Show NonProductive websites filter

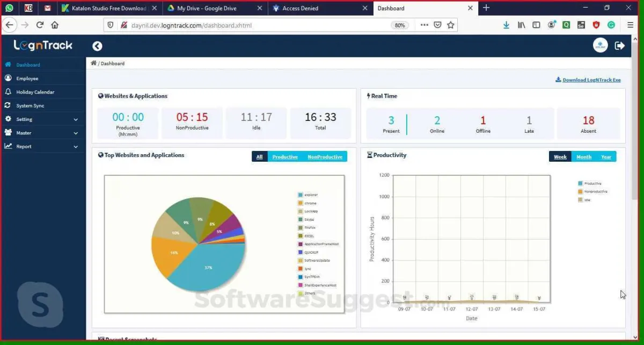point(325,157)
